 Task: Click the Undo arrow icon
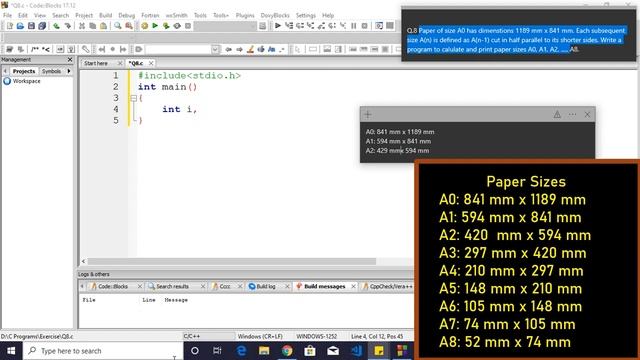(56, 26)
